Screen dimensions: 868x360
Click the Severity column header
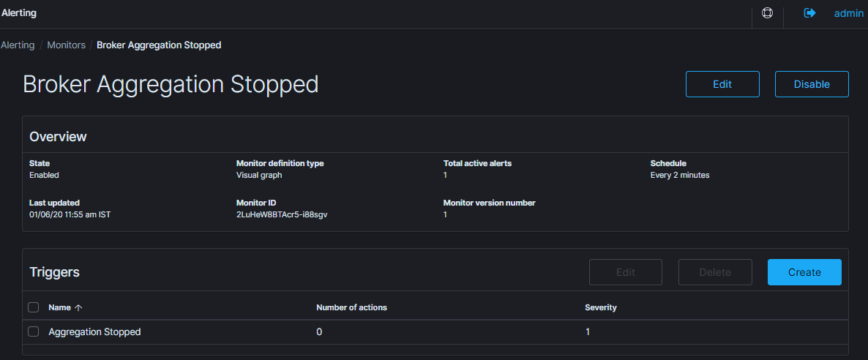(601, 307)
